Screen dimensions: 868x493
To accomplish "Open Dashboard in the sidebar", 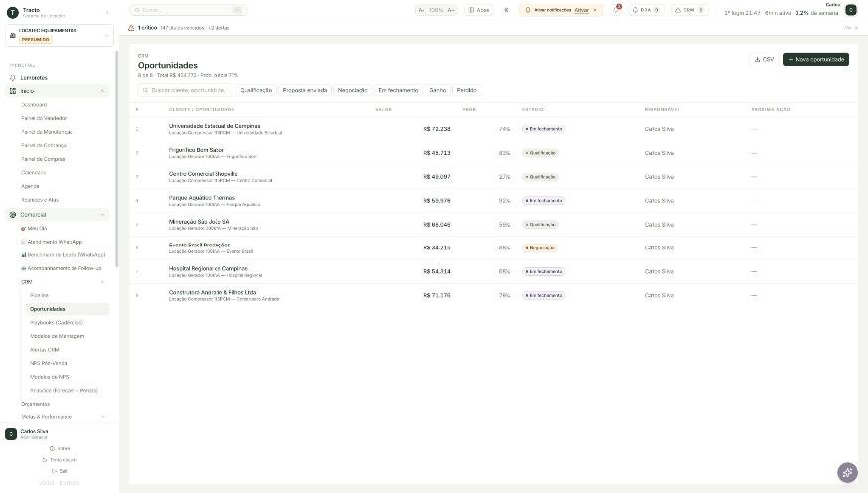I will [34, 104].
